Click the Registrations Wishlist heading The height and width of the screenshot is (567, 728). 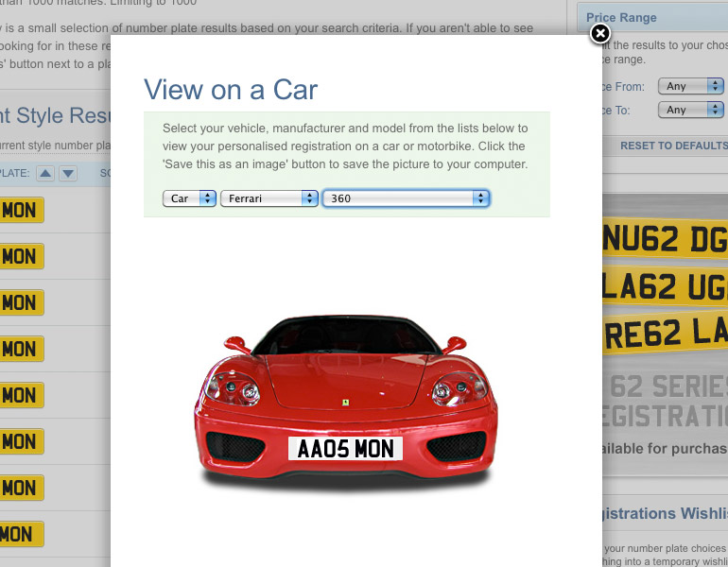(665, 513)
